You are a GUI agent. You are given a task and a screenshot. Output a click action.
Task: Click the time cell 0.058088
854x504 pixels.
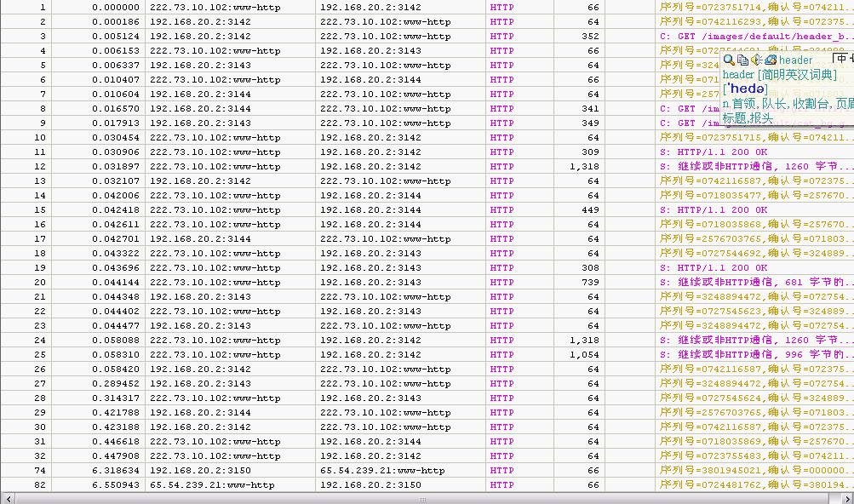tap(99, 340)
